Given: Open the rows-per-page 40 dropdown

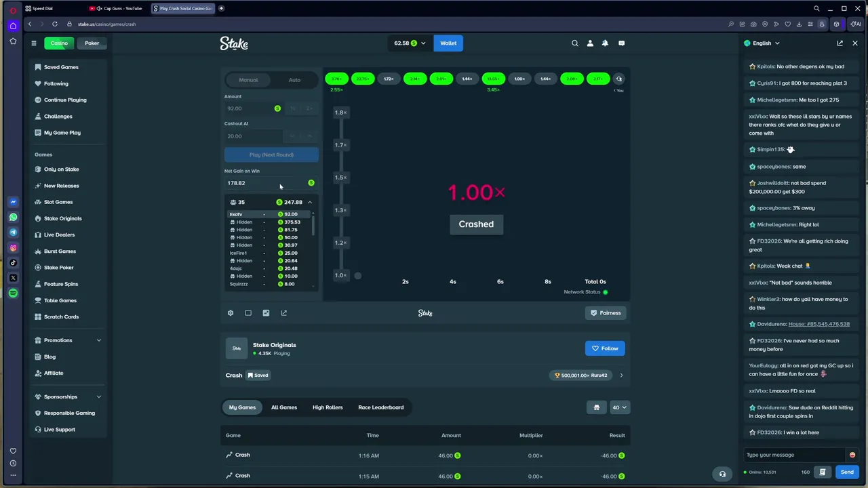Looking at the screenshot, I should click(620, 407).
